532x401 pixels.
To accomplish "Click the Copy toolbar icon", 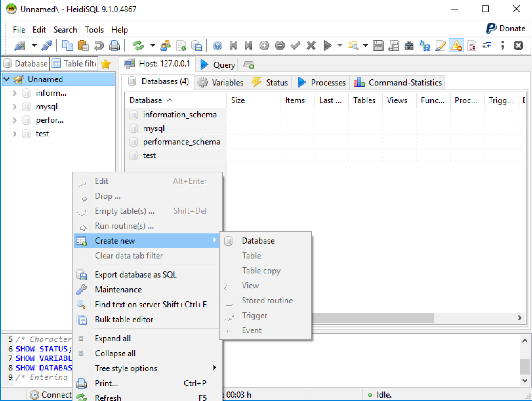I will [x=68, y=45].
